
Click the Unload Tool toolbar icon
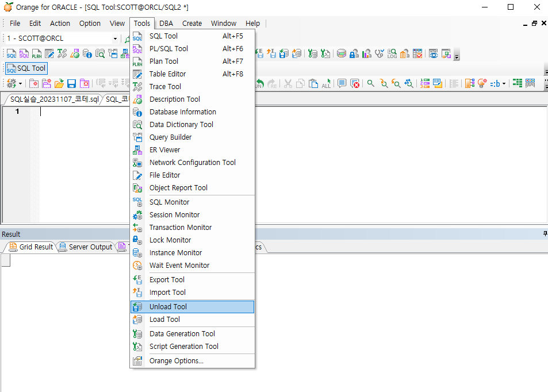point(284,53)
